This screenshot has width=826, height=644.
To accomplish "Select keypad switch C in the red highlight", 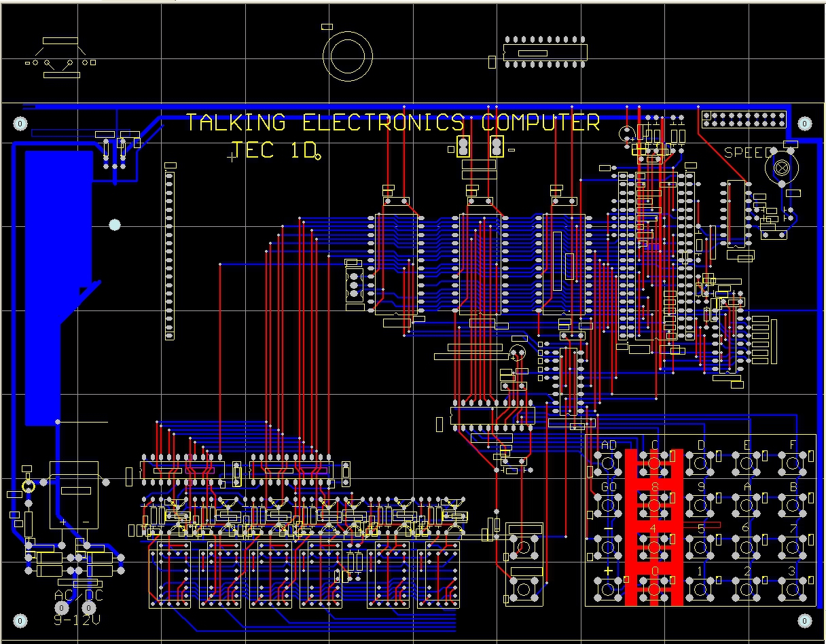I will (x=654, y=464).
